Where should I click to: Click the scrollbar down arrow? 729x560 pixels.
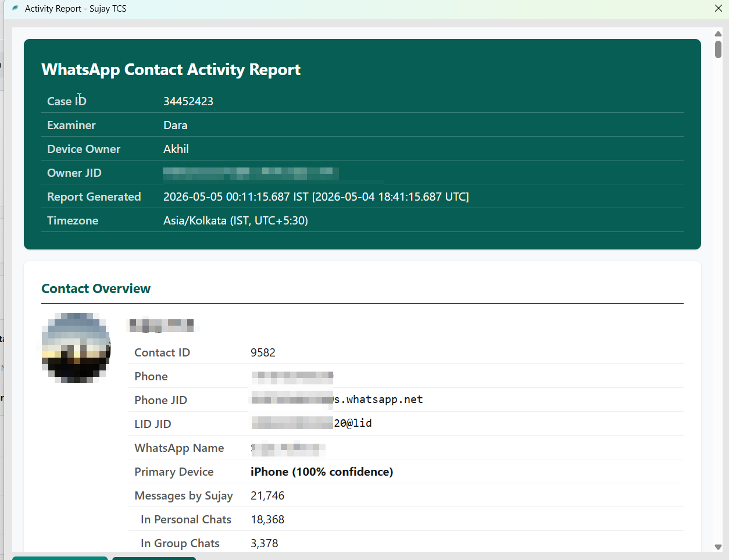click(718, 547)
